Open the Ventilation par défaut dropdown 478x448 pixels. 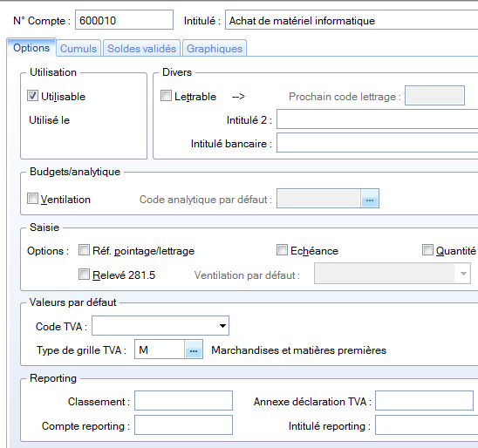(x=393, y=274)
